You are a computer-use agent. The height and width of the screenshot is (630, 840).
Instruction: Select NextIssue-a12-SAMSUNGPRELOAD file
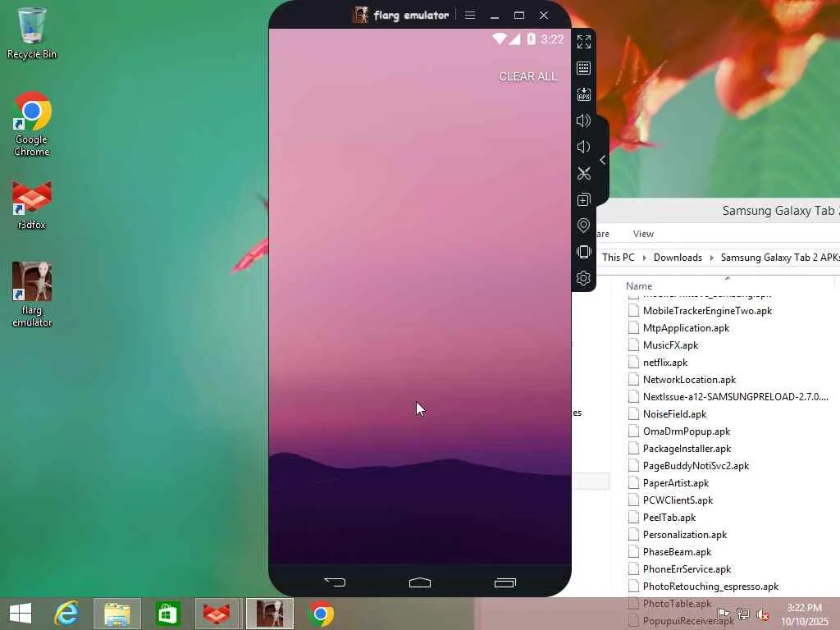click(735, 396)
